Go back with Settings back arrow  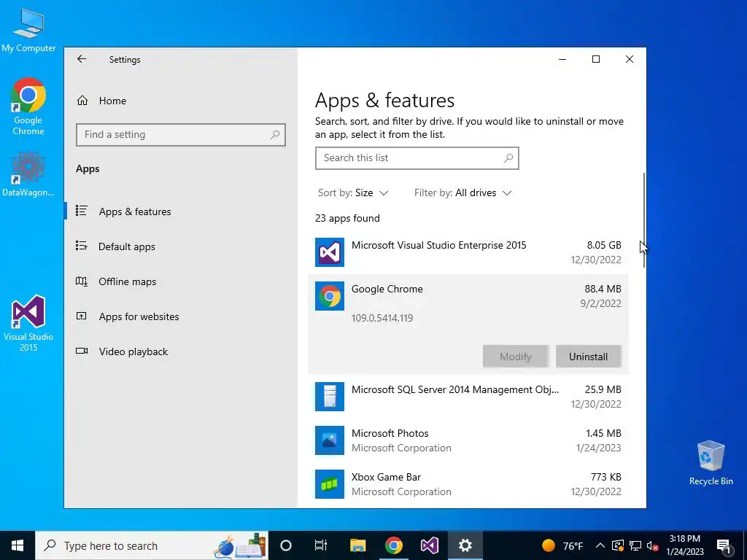(82, 59)
